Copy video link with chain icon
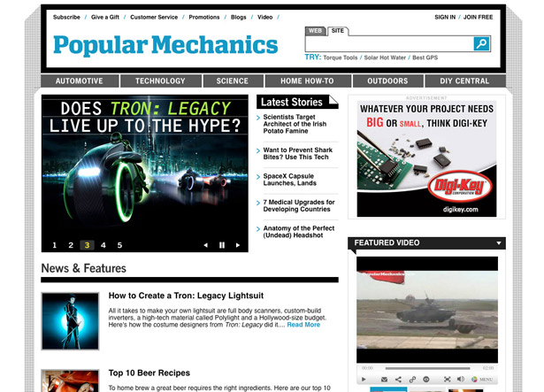The width and height of the screenshot is (544, 392). tap(412, 379)
